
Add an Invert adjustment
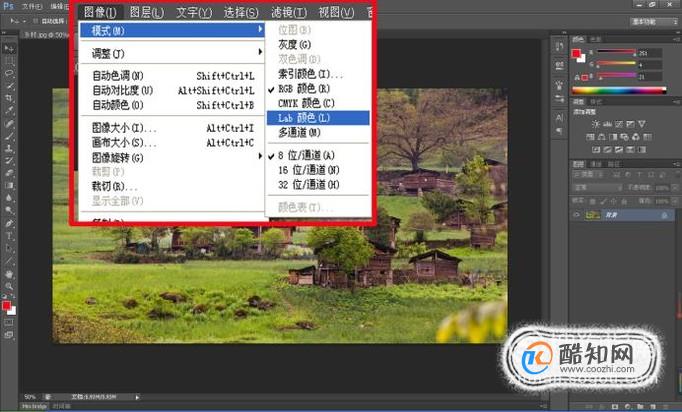tap(596, 150)
